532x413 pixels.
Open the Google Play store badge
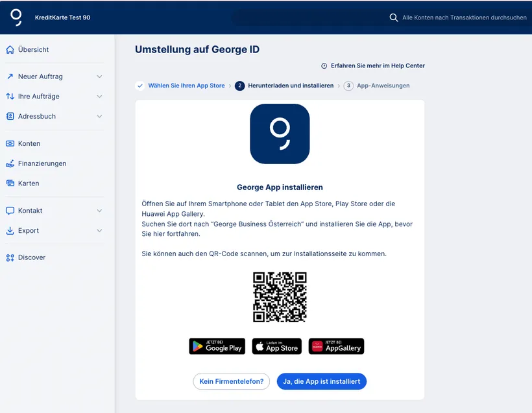click(x=217, y=346)
